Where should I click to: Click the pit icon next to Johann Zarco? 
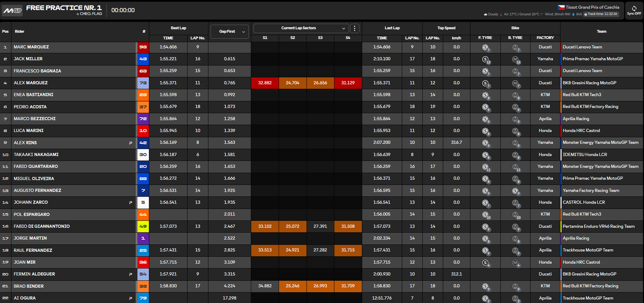point(130,203)
